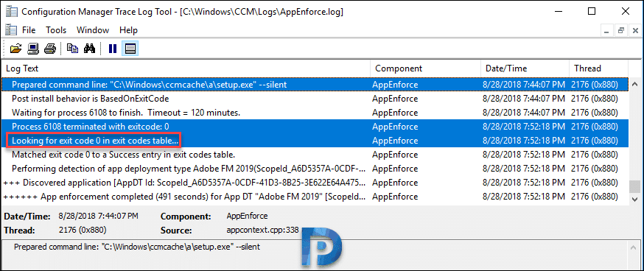Click Date/Time value 8/28/2018 7:44:07 PM in details

[x=98, y=216]
